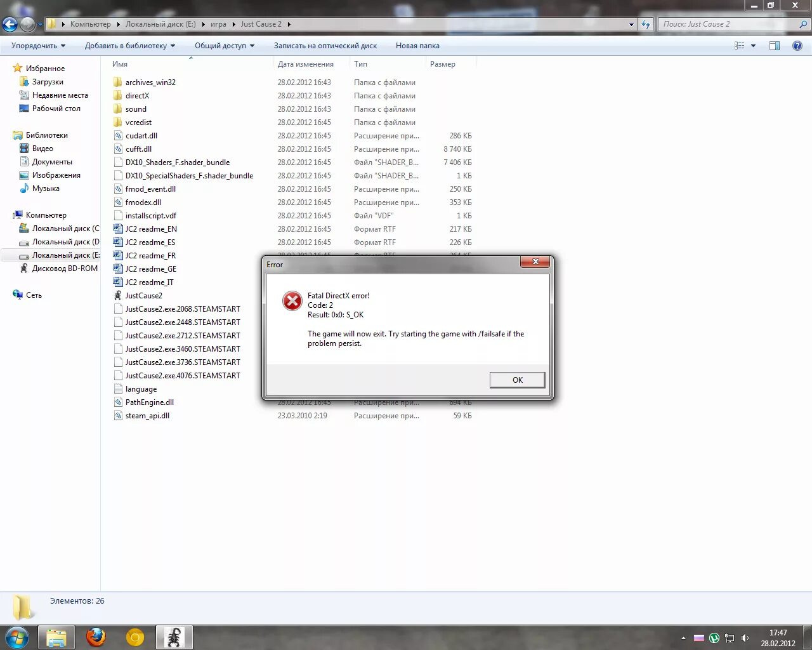
Task: Open the Windows Start orb
Action: tap(17, 637)
